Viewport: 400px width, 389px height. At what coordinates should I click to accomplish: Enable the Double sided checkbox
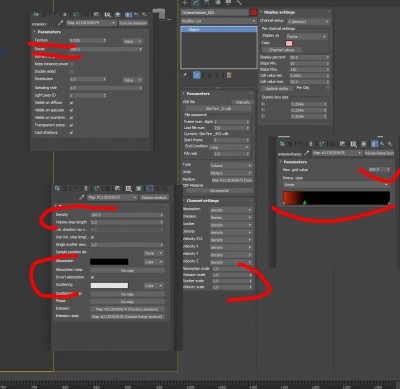[x=71, y=72]
